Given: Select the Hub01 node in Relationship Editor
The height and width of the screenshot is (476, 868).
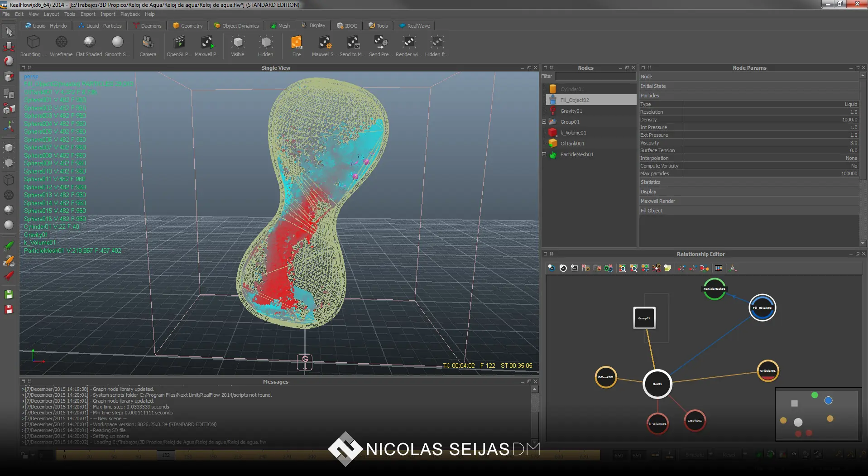Looking at the screenshot, I should (657, 384).
